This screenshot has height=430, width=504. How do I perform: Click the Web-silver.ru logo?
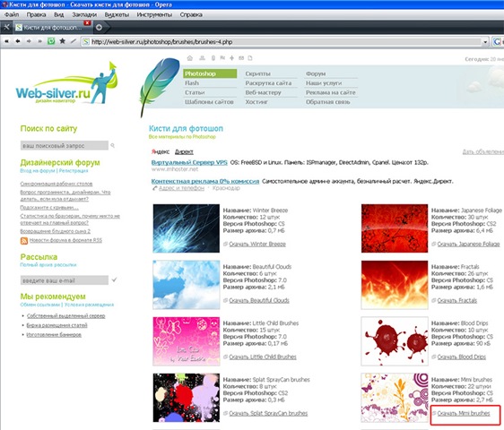[x=67, y=83]
